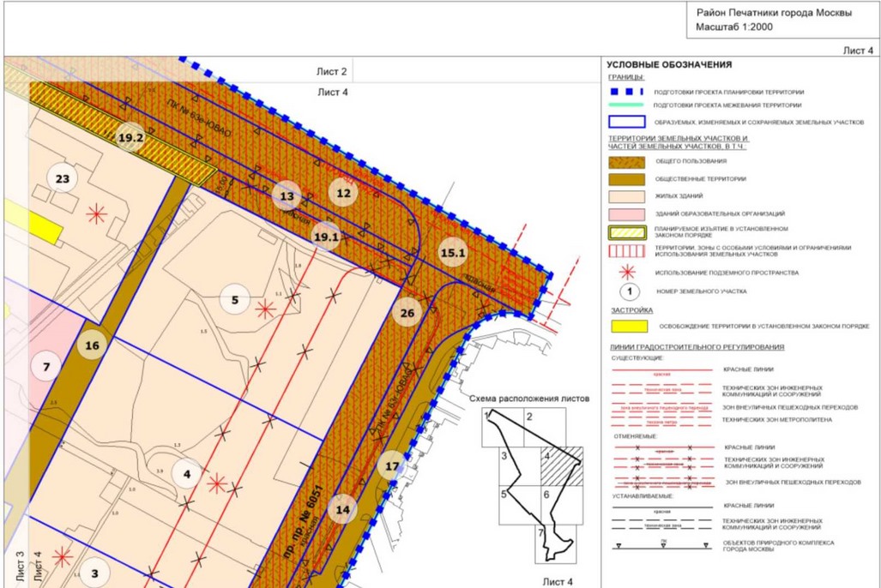Viewport: 881px width, 588px height.
Task: Select plot number 16 circle
Action: point(92,345)
